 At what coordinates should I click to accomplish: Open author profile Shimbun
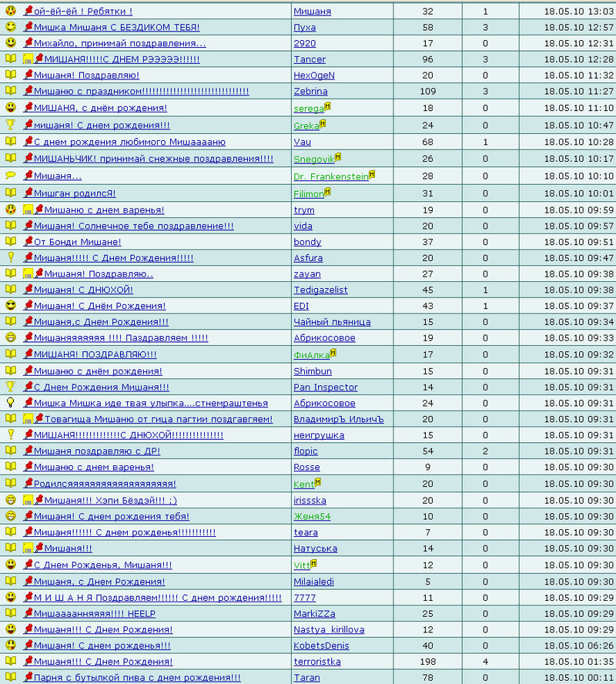(x=313, y=371)
